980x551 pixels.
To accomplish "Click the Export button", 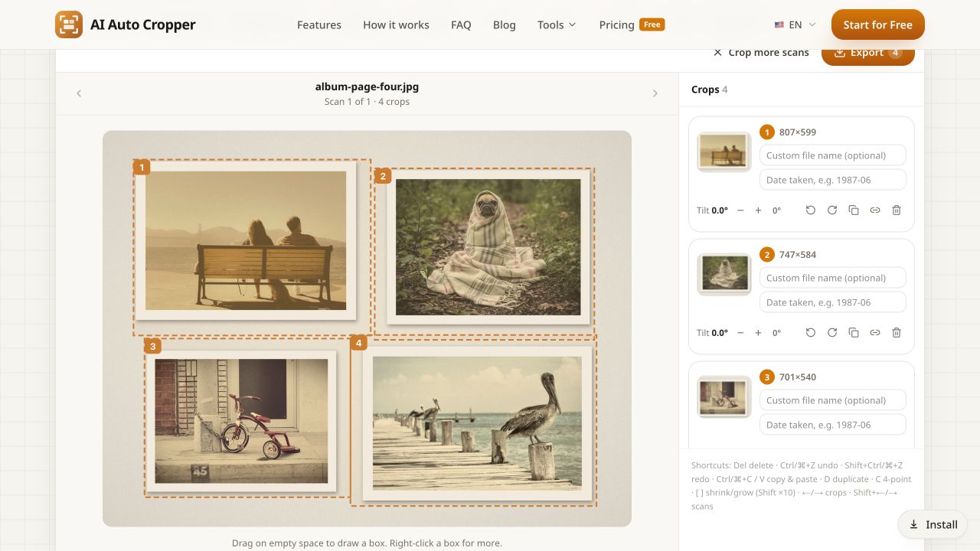I will pos(868,53).
